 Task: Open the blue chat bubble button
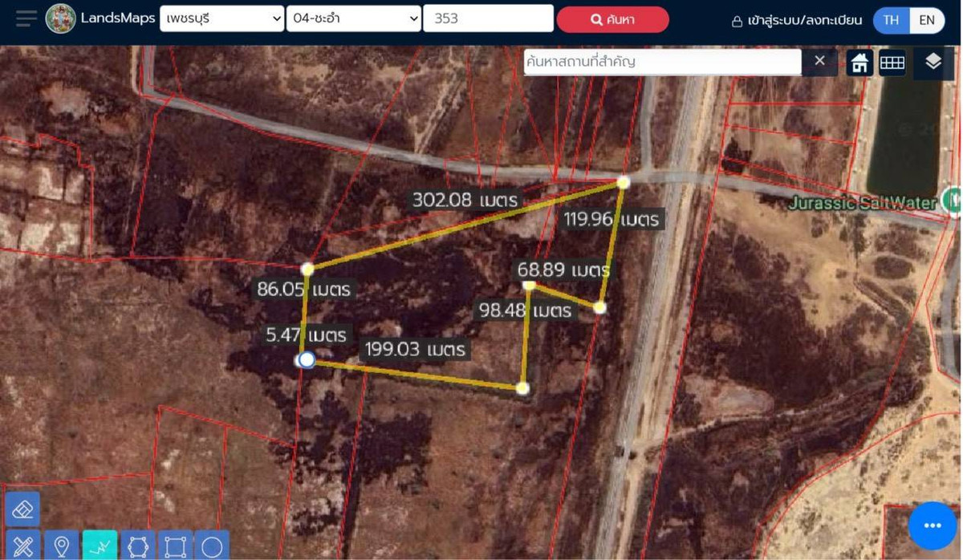point(932,526)
